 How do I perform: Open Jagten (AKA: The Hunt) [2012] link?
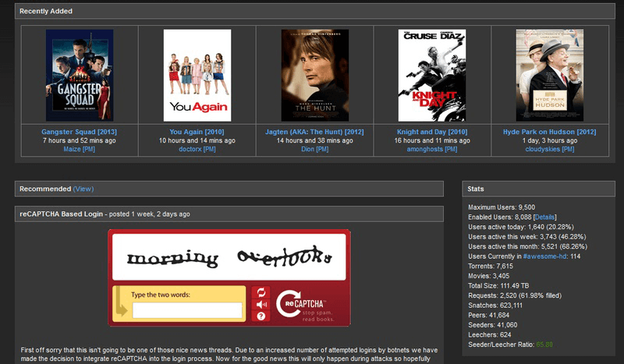314,132
